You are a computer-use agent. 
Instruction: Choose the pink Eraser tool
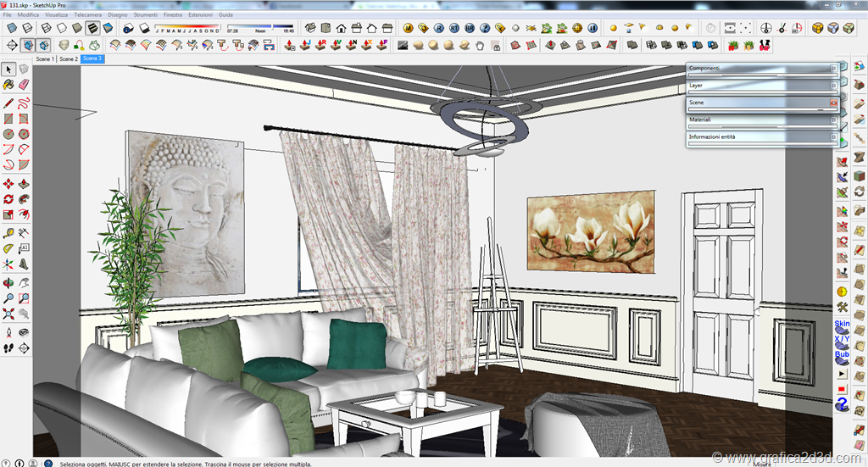pos(24,85)
